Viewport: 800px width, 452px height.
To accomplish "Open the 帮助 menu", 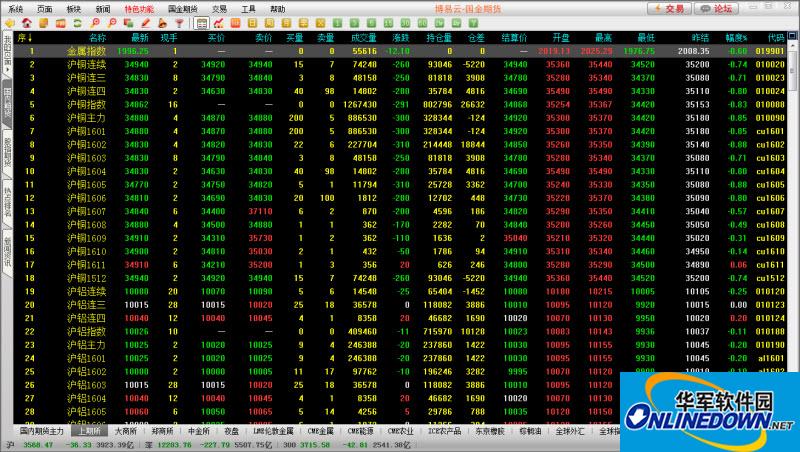I will click(278, 9).
